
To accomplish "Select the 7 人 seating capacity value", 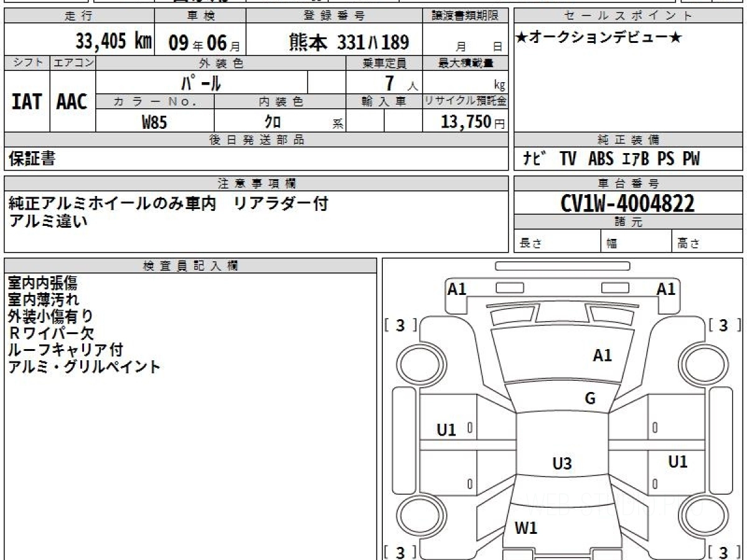I will pos(401,83).
